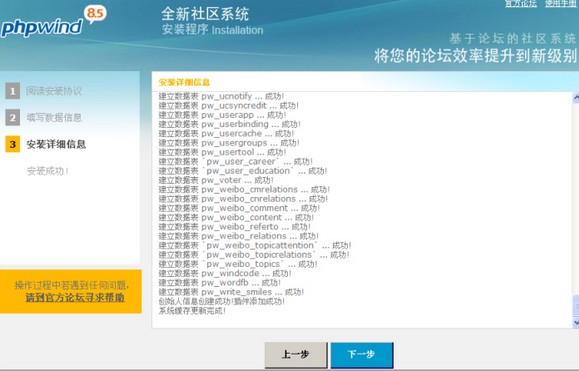Click the pw_ucsyncredit log line
Screen dimensions: 579x371
coord(229,106)
